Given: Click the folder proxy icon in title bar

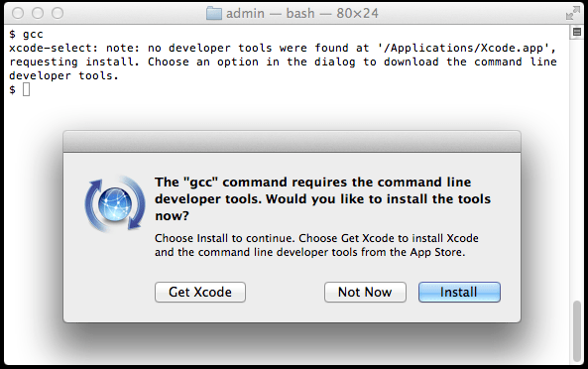Looking at the screenshot, I should [214, 14].
